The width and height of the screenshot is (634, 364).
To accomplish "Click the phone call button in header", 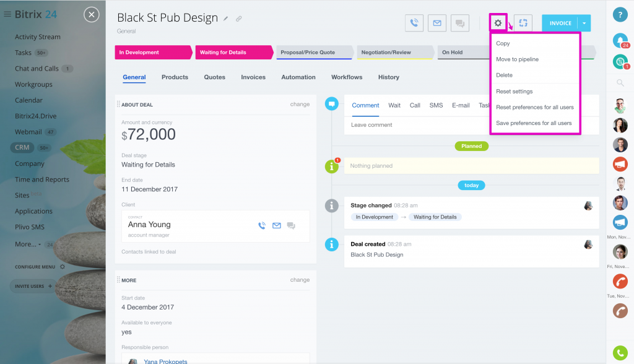I will pyautogui.click(x=414, y=23).
